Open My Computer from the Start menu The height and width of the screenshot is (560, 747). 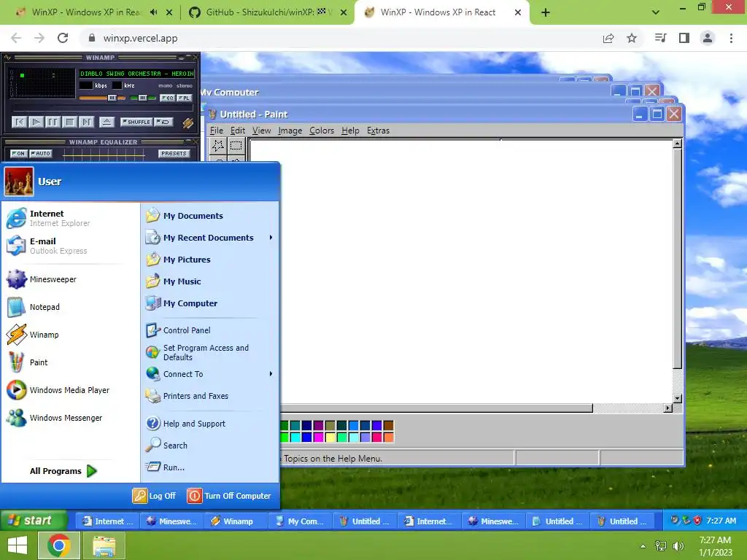pos(210,303)
